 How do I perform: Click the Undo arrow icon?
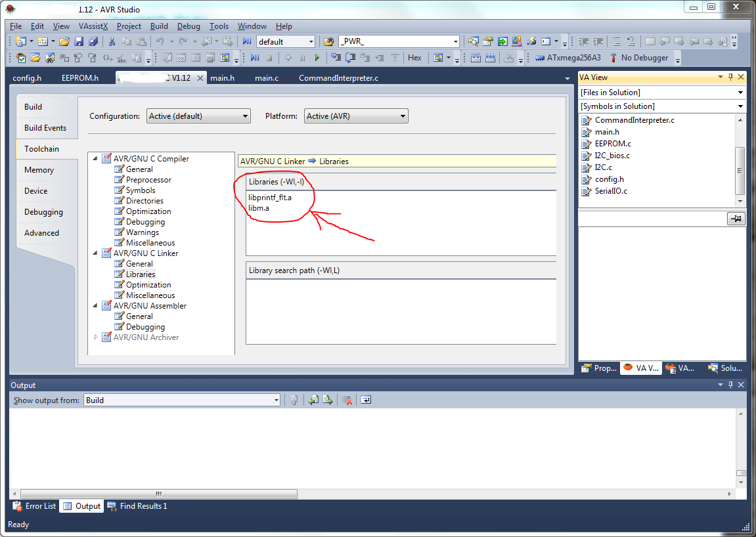tap(160, 41)
